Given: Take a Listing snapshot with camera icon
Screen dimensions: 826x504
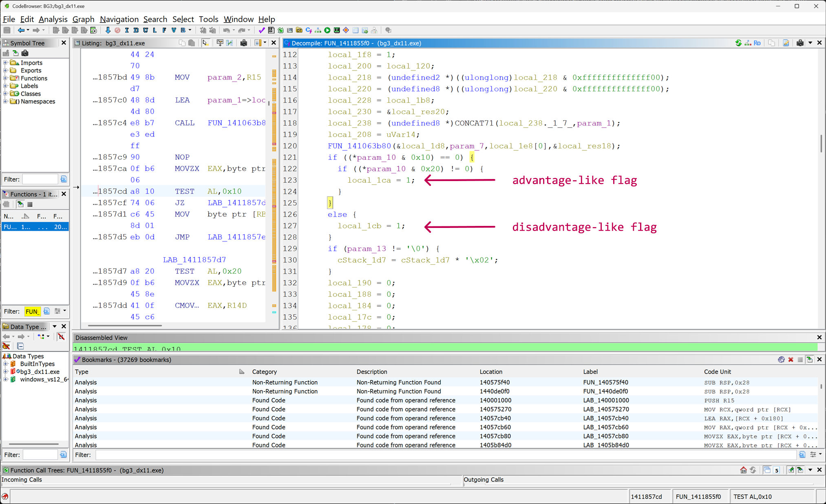Looking at the screenshot, I should [244, 43].
